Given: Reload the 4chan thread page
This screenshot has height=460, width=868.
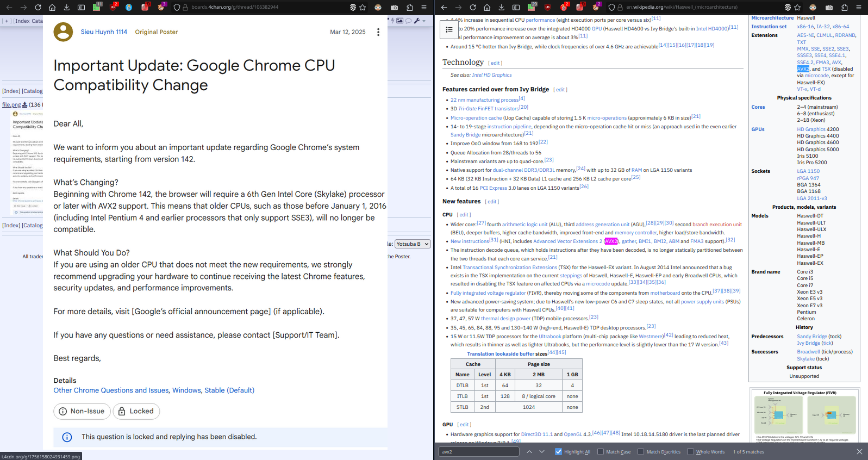Looking at the screenshot, I should tap(38, 7).
